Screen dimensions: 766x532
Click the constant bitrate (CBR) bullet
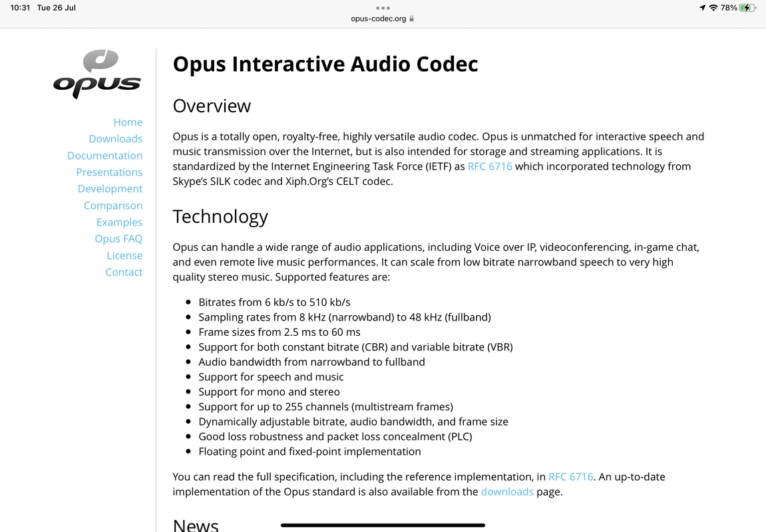point(355,347)
